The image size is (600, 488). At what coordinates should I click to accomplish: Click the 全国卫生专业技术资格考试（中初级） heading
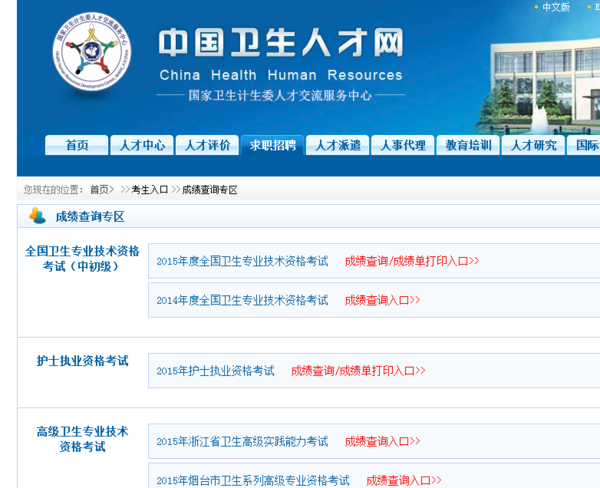point(82,259)
